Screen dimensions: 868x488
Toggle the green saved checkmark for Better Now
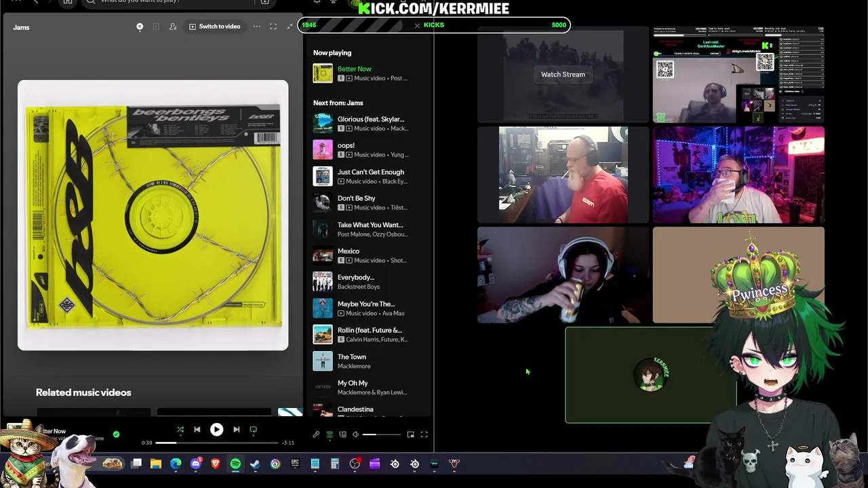point(116,434)
